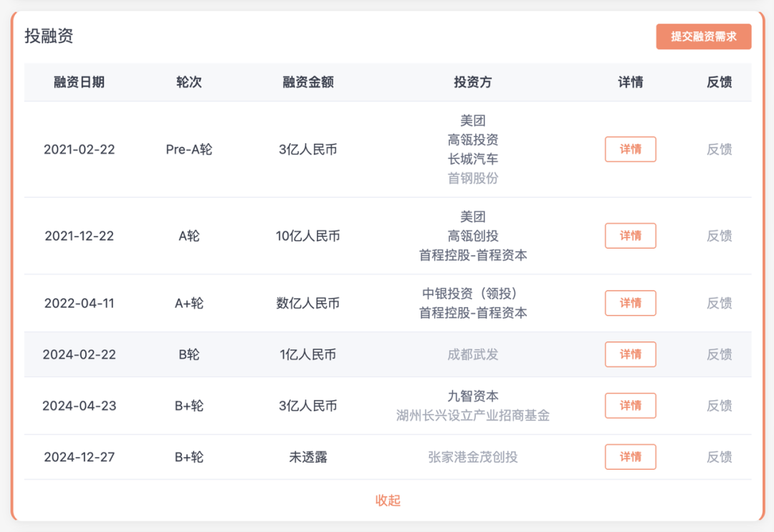Image resolution: width=774 pixels, height=532 pixels.
Task: Click 反馈 on the Pre-A轮 row
Action: 719,149
